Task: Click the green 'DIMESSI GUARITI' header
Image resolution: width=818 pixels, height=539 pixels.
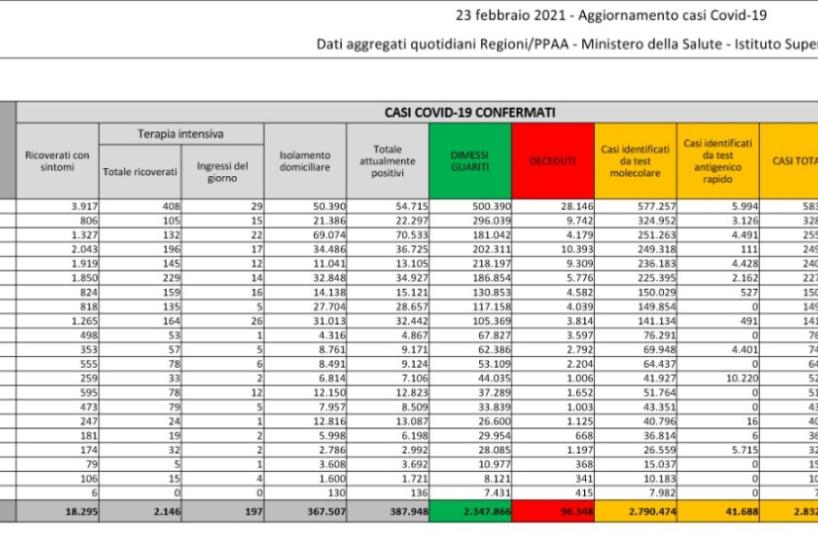Action: pos(470,161)
